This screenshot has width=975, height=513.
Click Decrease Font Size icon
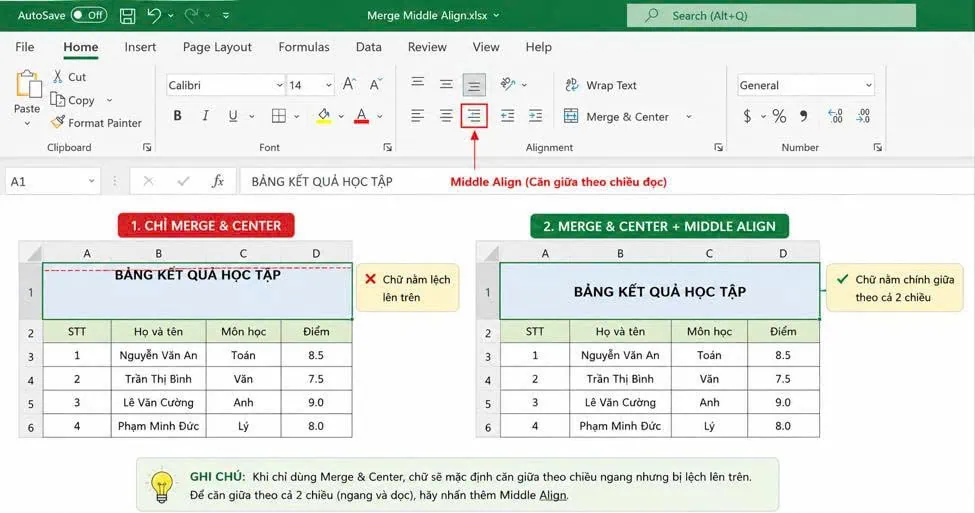(376, 85)
